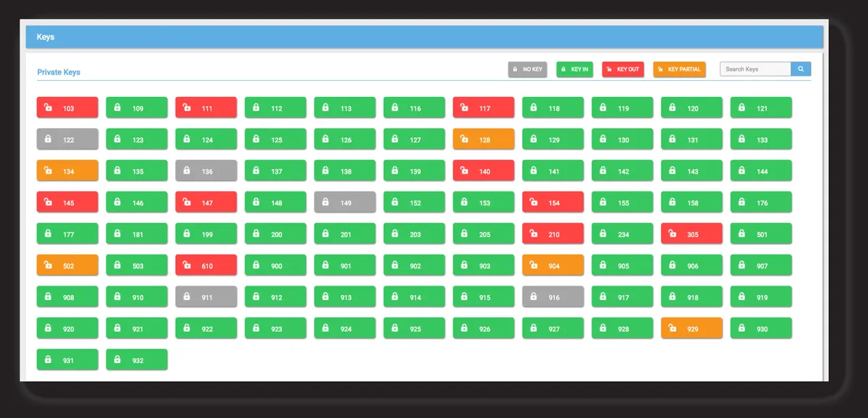868x418 pixels.
Task: Click the unlocked icon on orange key 502
Action: click(x=48, y=265)
